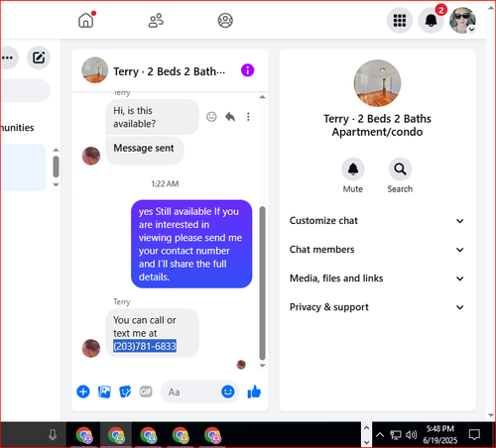Viewport: 496px width, 448px height.
Task: Open the Groups icon in top bar
Action: (225, 21)
